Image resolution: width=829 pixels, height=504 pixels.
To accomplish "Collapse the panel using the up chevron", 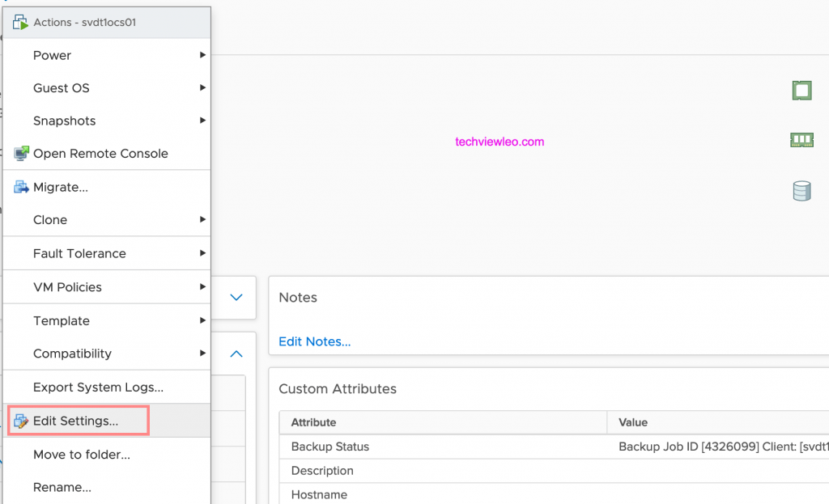I will [236, 354].
